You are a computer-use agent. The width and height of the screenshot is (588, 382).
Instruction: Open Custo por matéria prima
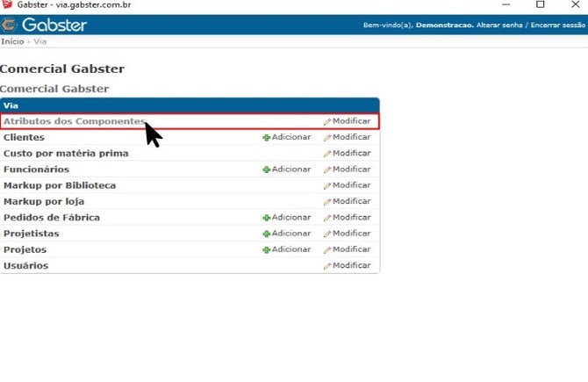tap(66, 154)
